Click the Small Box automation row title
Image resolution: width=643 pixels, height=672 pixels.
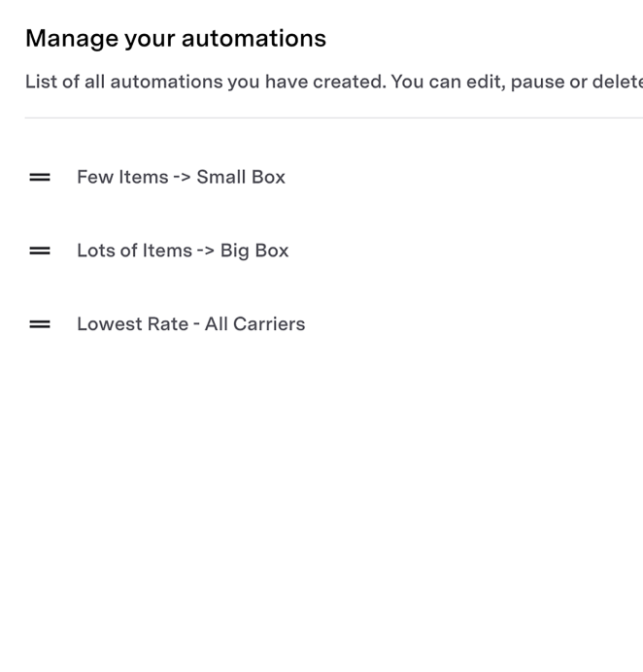(181, 177)
